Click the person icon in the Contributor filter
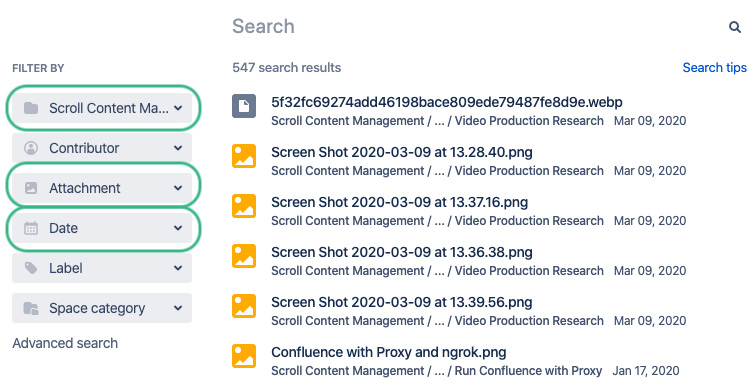The height and width of the screenshot is (385, 755). click(x=31, y=148)
